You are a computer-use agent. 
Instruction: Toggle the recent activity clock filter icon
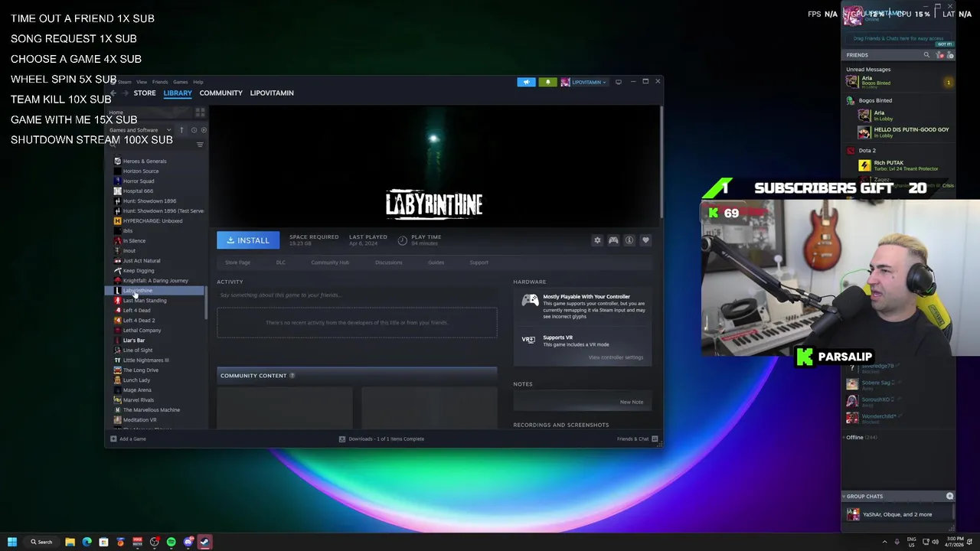[x=194, y=130]
